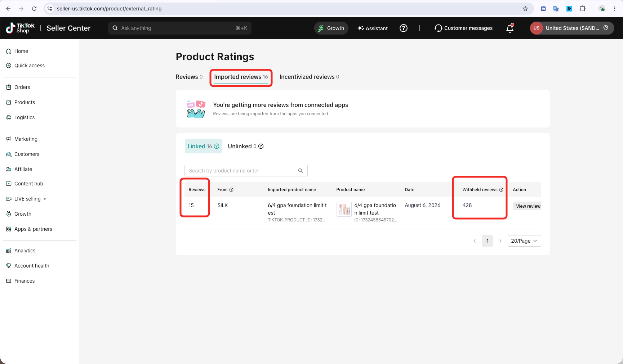
Task: Click the Withheld reviews info icon
Action: pos(501,190)
